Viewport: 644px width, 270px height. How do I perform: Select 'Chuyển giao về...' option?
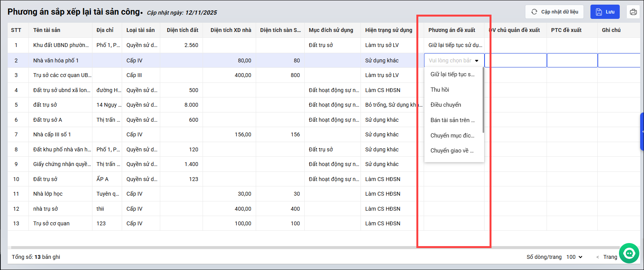coord(452,151)
